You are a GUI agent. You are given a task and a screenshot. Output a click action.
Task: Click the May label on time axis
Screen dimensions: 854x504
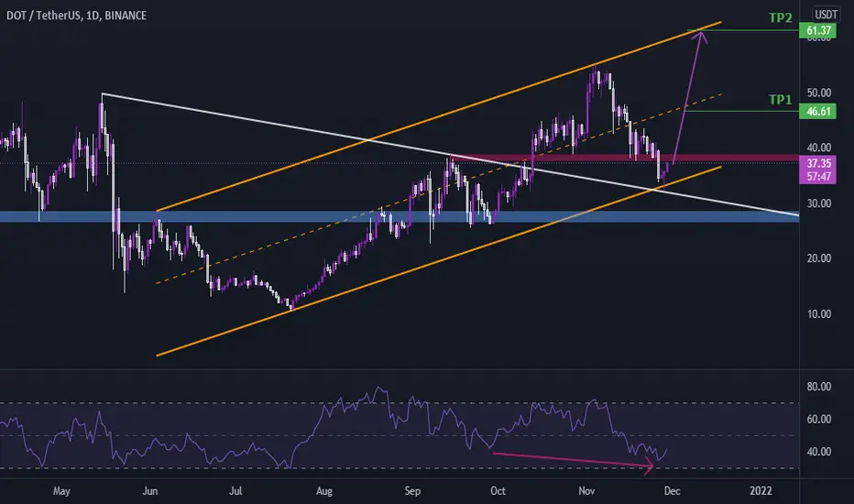[x=61, y=491]
